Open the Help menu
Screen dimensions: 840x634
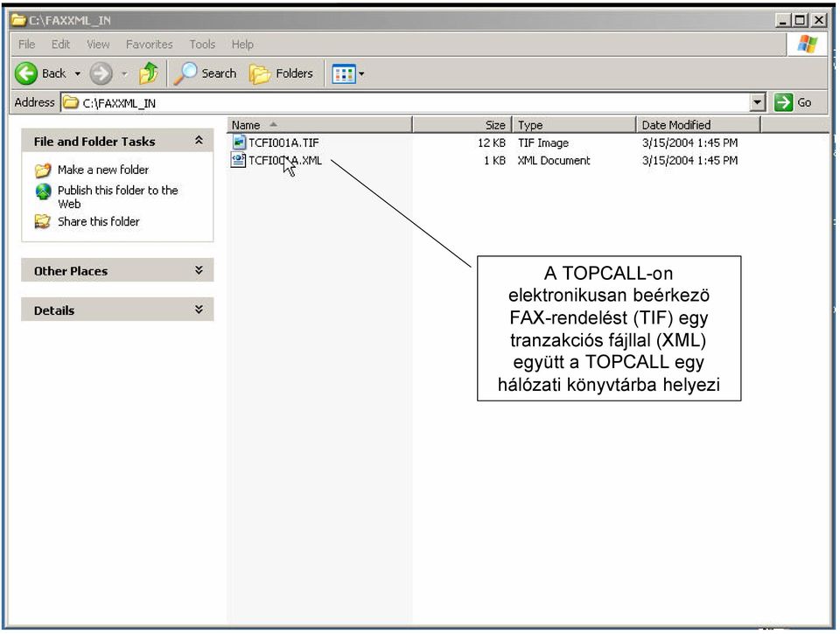pyautogui.click(x=242, y=45)
